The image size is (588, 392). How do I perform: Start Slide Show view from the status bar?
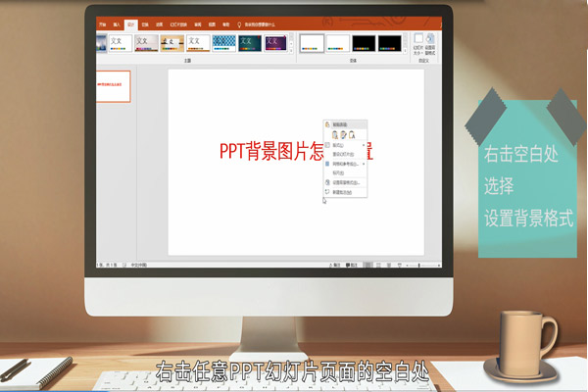pos(398,265)
